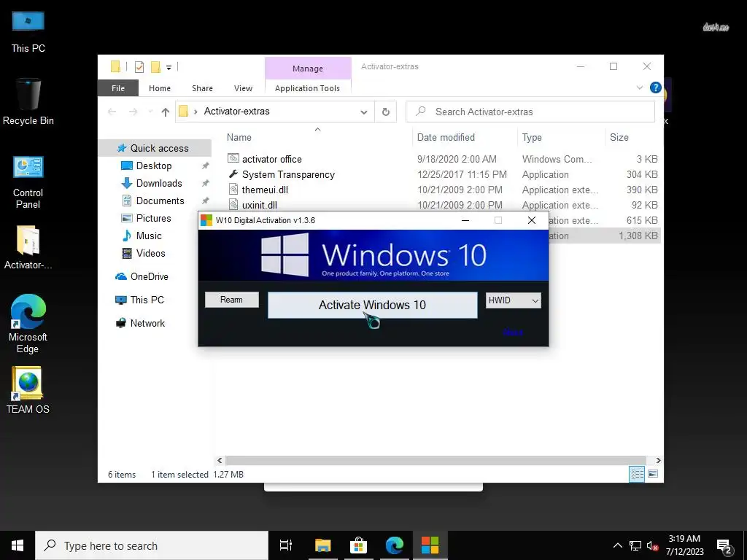Select Quick access in navigation pane

tap(155, 148)
